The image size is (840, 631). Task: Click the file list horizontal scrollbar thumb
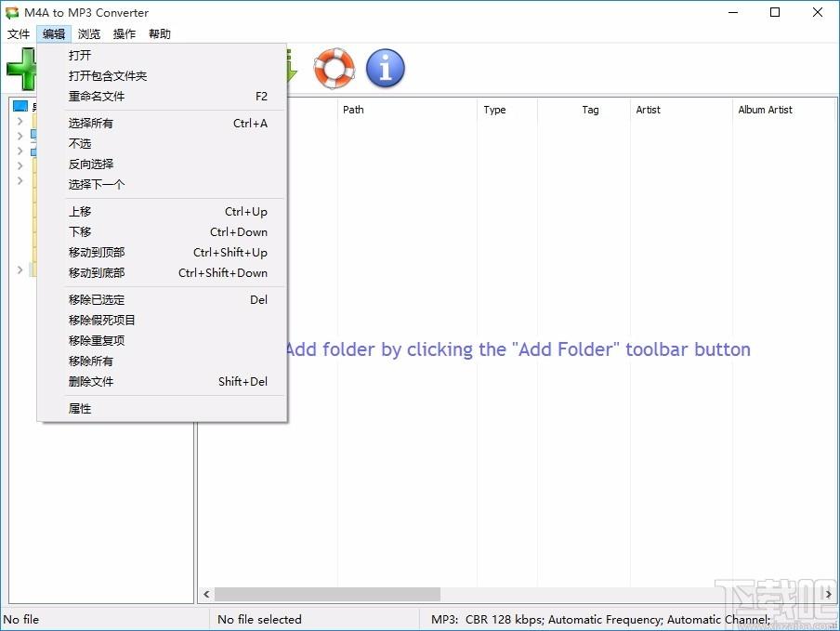coord(327,594)
